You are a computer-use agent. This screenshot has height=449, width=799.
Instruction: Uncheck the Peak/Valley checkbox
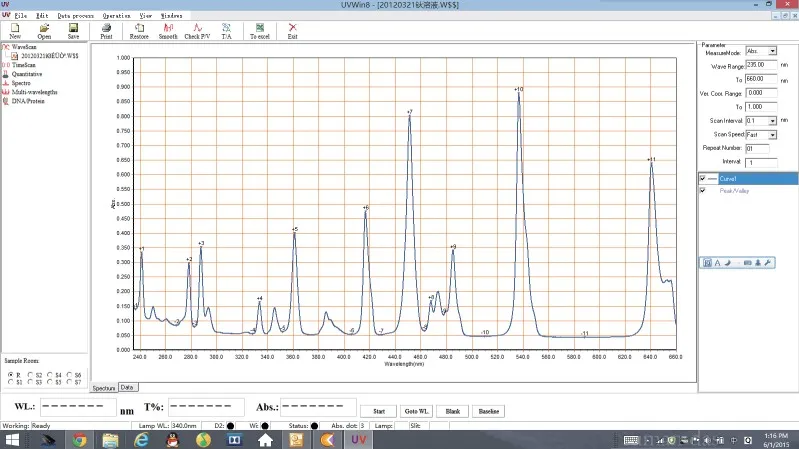point(703,190)
